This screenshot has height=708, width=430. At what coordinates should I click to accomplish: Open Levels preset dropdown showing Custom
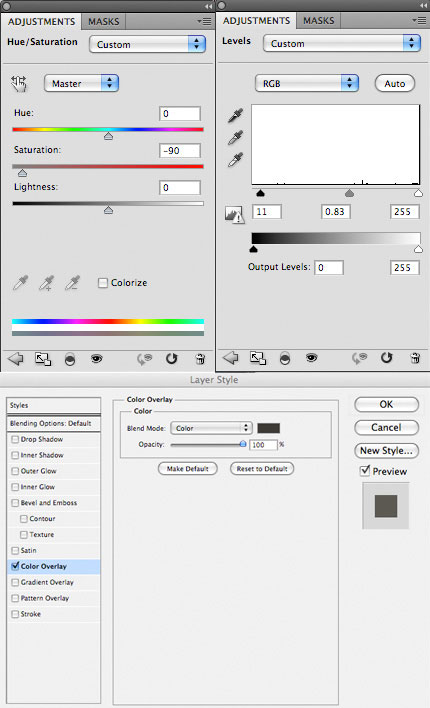(x=342, y=43)
